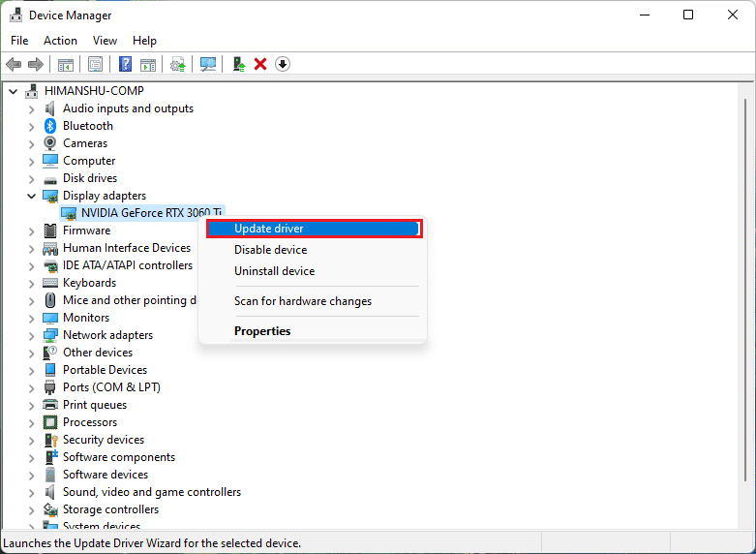The image size is (756, 554).
Task: Open the View menu
Action: click(105, 41)
